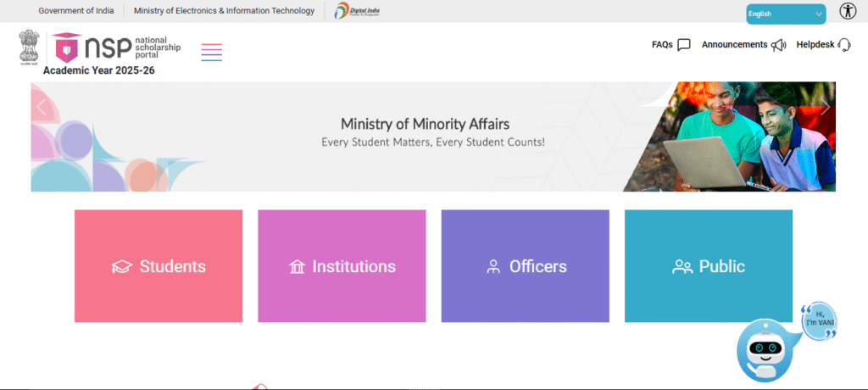Advance to next banner slide
This screenshot has height=390, width=868.
click(824, 107)
